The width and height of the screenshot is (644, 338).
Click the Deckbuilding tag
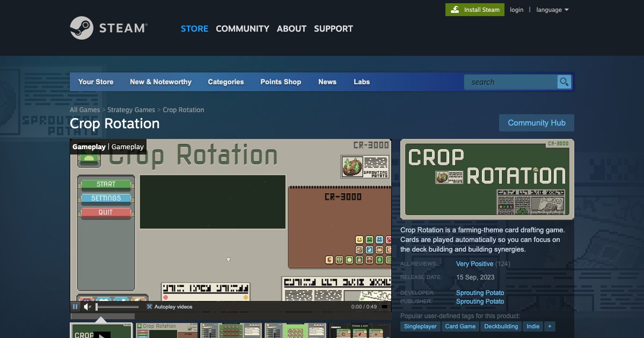point(501,326)
